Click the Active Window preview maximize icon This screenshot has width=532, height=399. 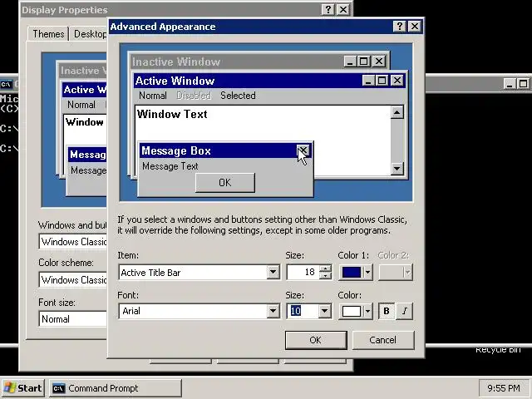382,81
